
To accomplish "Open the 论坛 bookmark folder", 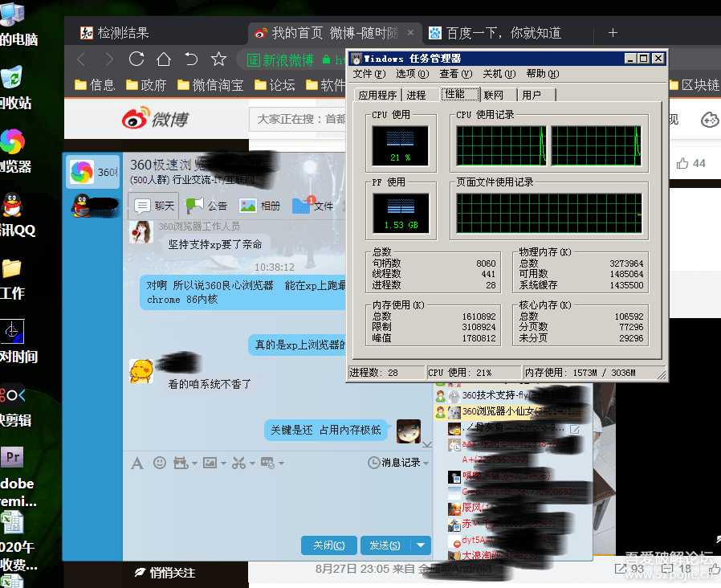I will pyautogui.click(x=275, y=85).
